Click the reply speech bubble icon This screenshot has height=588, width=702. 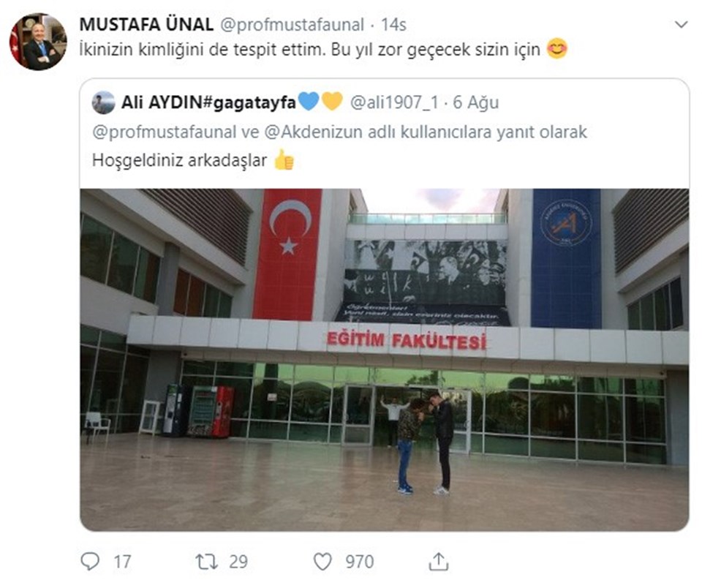[89, 561]
